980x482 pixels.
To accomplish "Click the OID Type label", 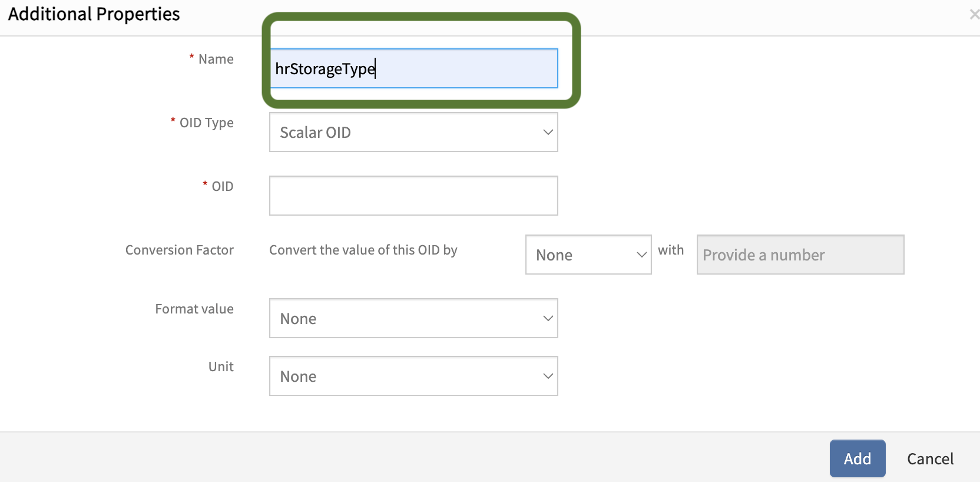I will [x=206, y=123].
